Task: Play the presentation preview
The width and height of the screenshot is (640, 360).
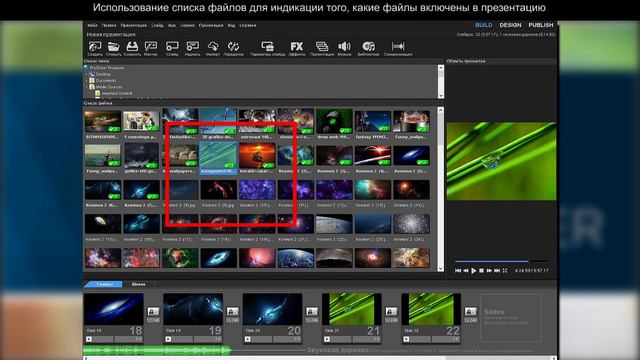Action: tap(473, 270)
